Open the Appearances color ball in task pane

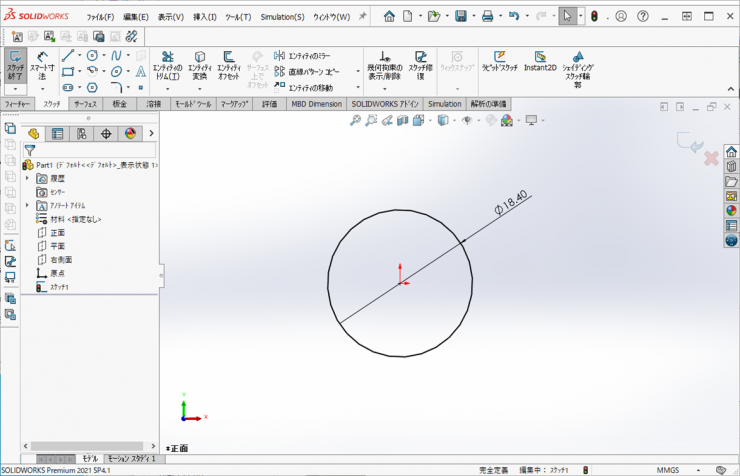point(731,210)
